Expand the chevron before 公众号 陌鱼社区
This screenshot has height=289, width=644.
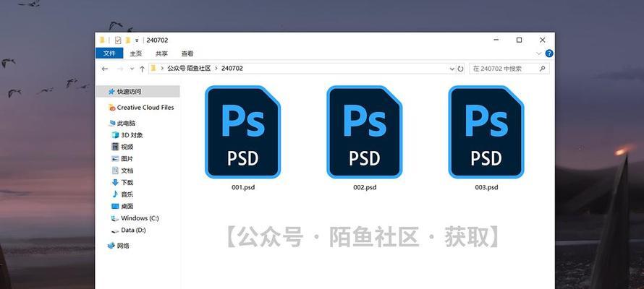(x=162, y=69)
